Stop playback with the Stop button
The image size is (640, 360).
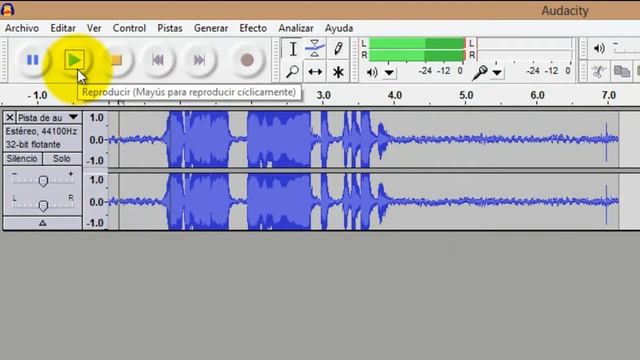(117, 60)
